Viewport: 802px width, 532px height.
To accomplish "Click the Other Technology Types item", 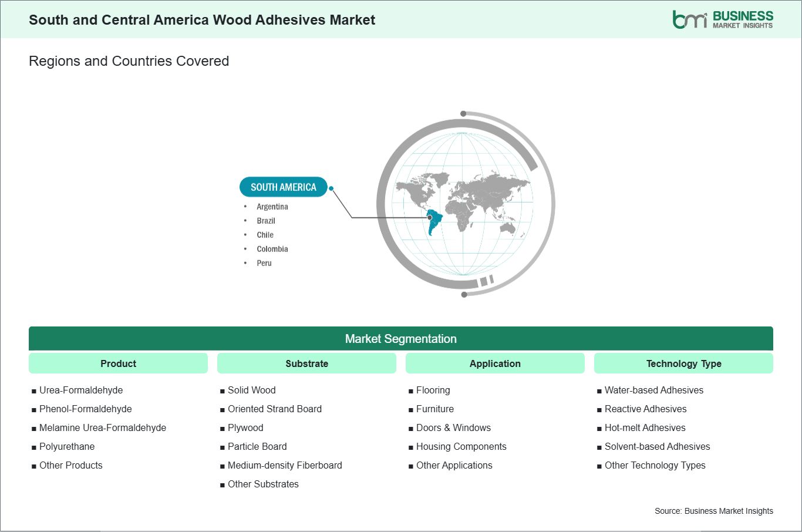I will pos(655,465).
